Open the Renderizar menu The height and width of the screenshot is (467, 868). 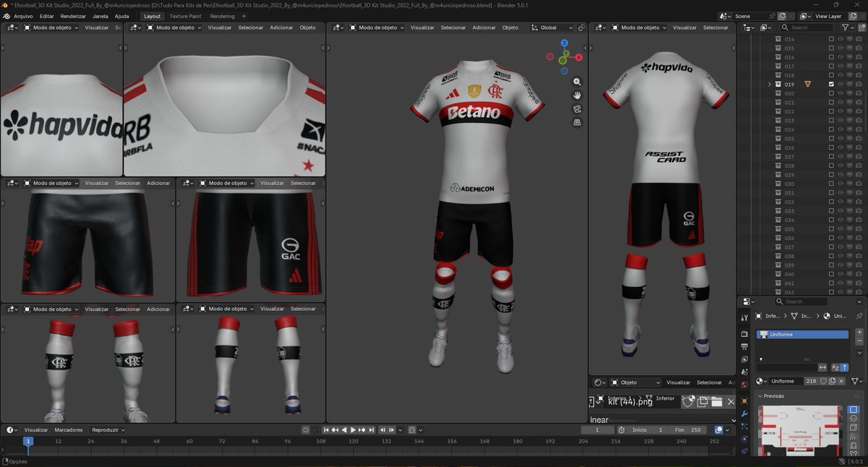pos(73,16)
